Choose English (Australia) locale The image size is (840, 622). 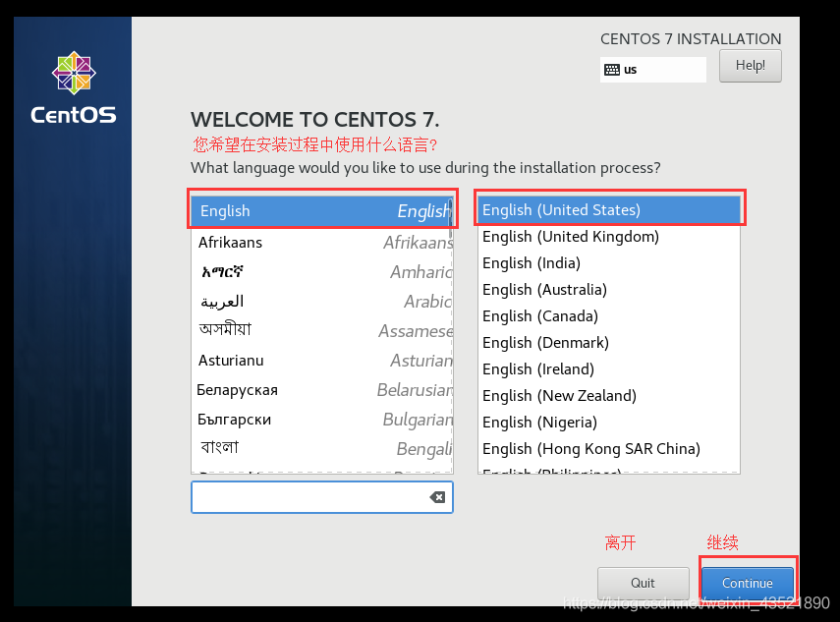tap(609, 289)
